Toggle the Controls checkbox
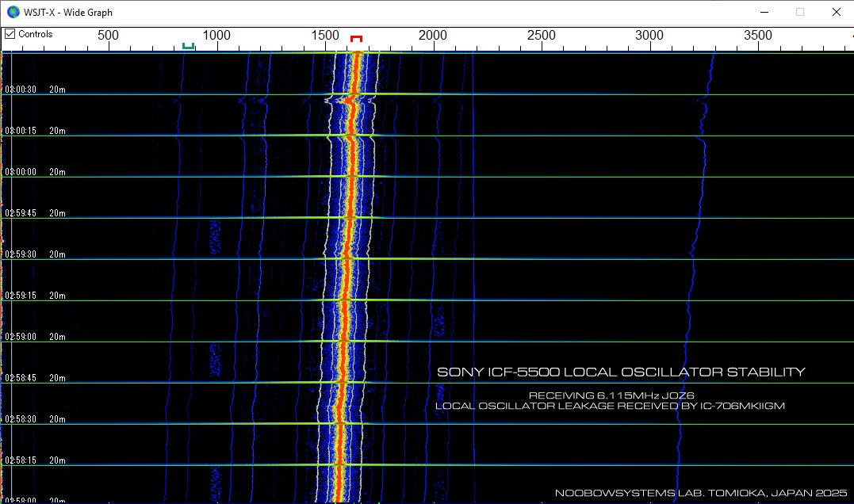The width and height of the screenshot is (854, 504). click(x=10, y=34)
